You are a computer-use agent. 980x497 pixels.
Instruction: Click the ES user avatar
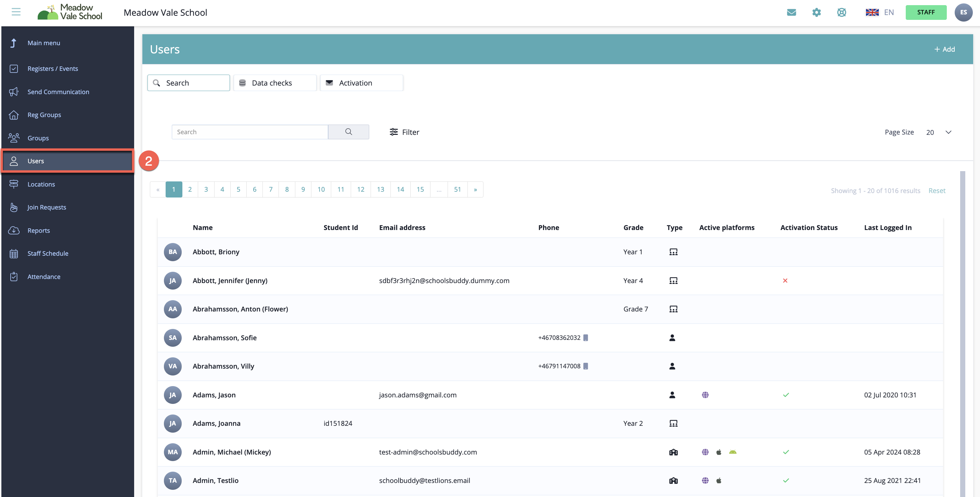[963, 12]
